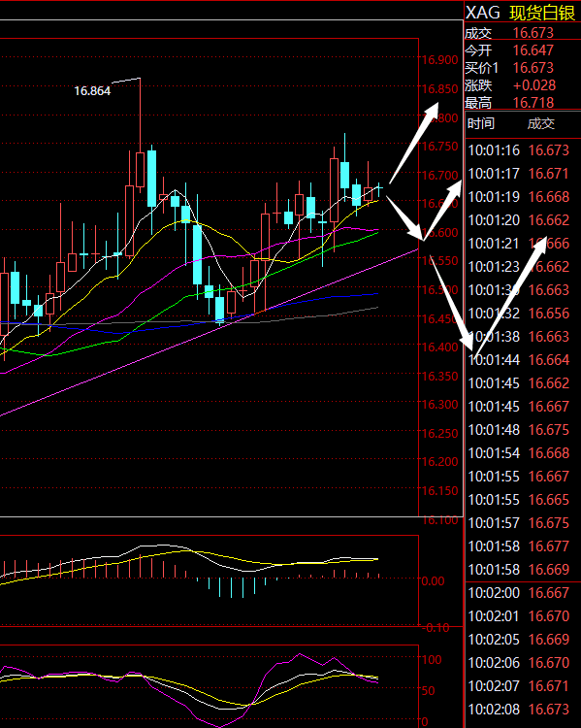Viewport: 581px width, 728px height.
Task: Select the 10:01:45 row priced 16.662
Action: coord(523,383)
